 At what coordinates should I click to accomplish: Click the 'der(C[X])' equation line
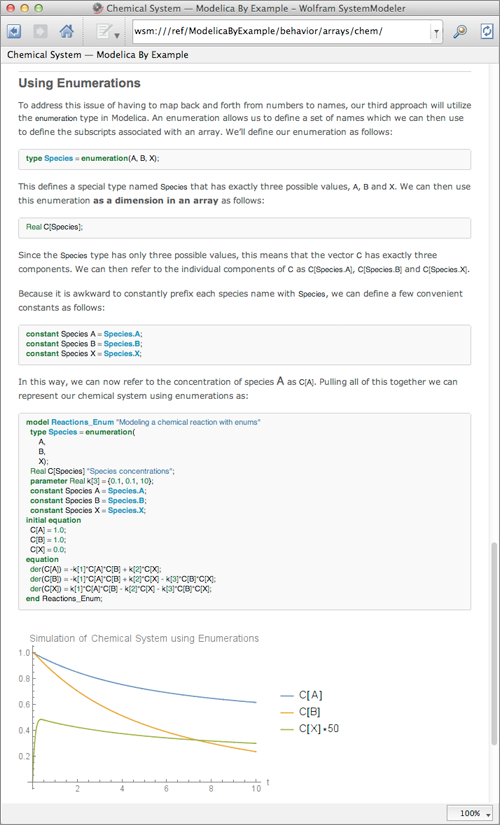click(121, 589)
